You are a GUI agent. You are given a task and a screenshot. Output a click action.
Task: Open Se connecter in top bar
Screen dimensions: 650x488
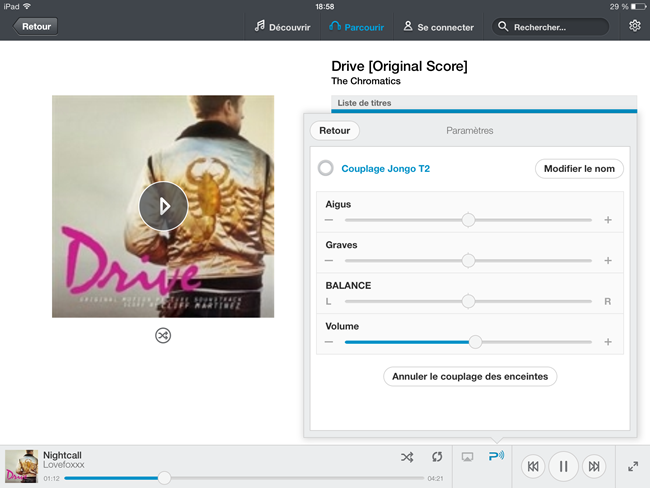[x=438, y=27]
